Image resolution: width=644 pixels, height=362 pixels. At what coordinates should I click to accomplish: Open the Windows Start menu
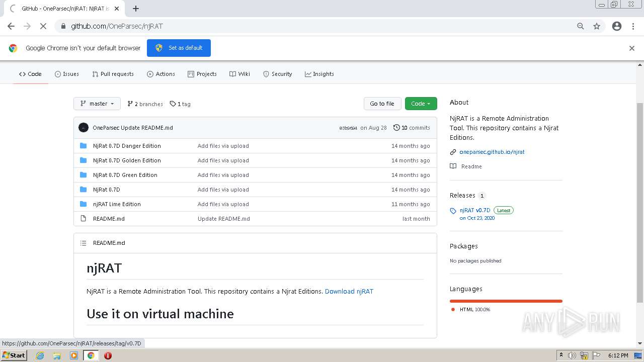14,355
